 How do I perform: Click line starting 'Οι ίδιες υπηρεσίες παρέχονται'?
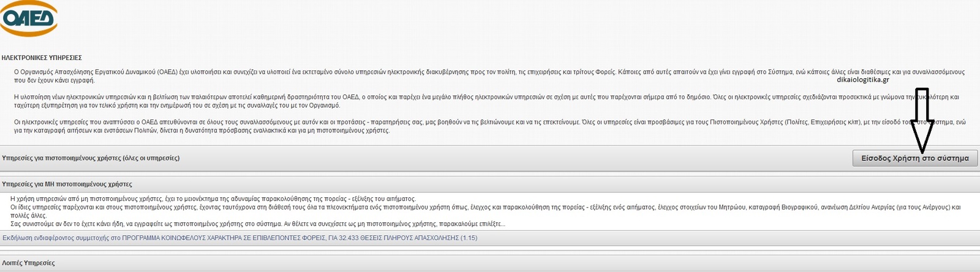(306, 207)
